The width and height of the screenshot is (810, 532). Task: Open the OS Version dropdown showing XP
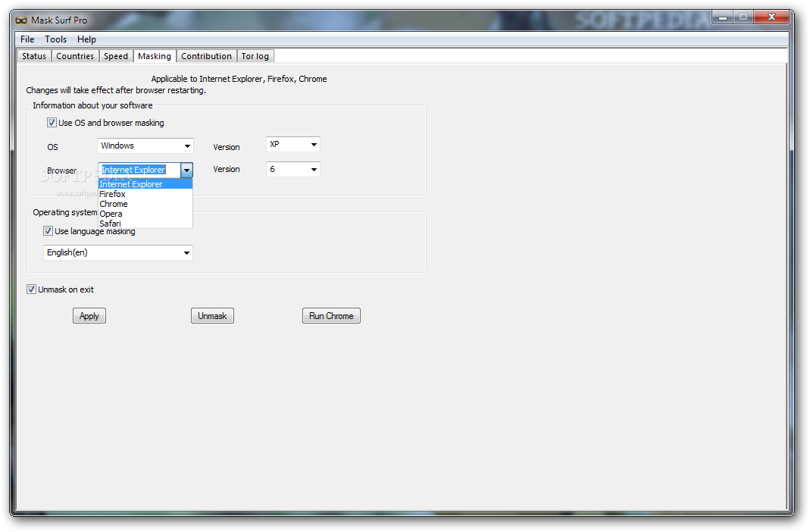293,145
